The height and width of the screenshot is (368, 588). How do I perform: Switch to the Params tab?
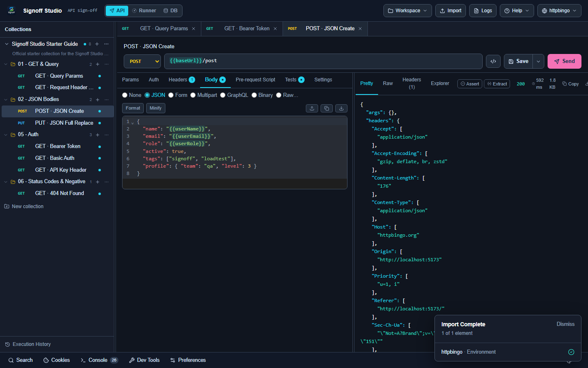[x=131, y=80]
